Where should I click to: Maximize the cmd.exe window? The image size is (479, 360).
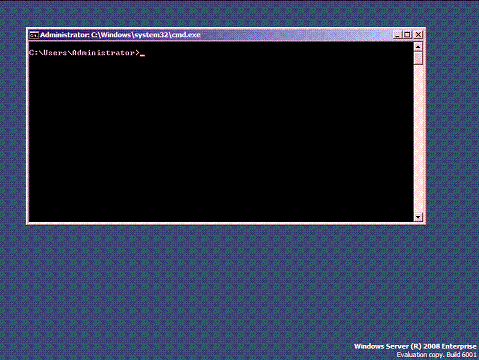click(407, 35)
